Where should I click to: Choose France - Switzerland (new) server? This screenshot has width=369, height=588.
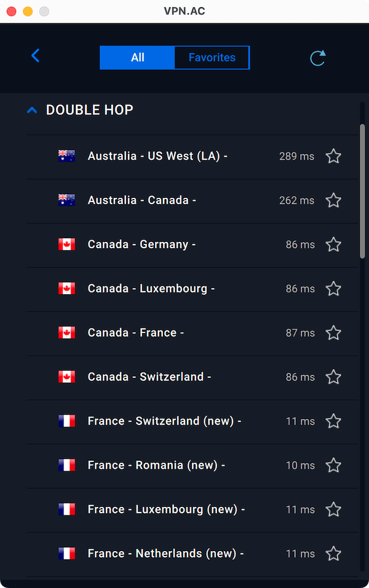[164, 421]
